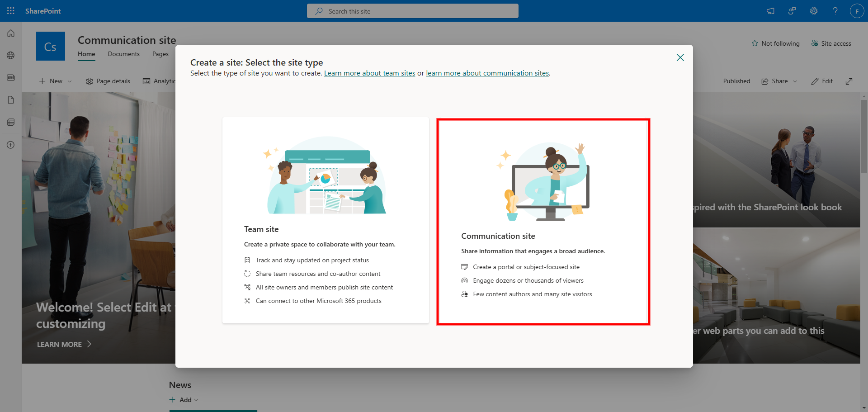868x412 pixels.
Task: Click Edit with the pencil icon
Action: (x=822, y=81)
